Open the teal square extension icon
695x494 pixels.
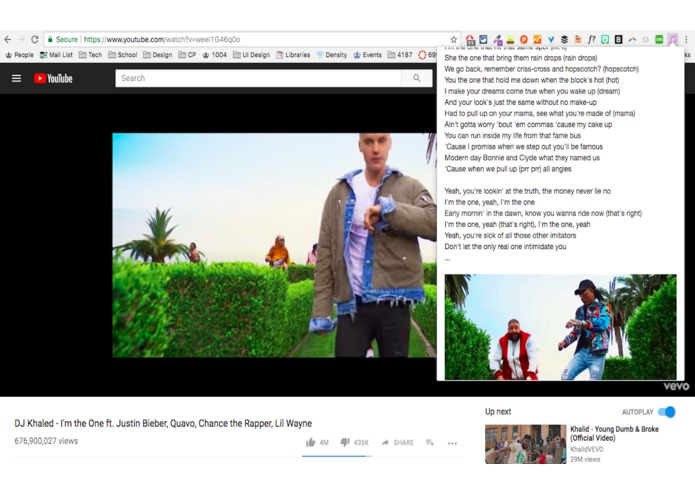[605, 39]
